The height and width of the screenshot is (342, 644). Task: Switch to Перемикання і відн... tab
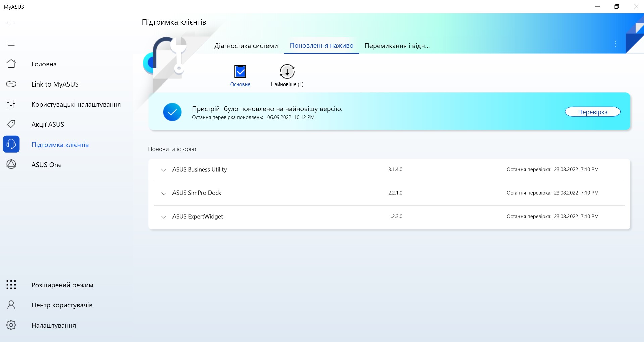(x=397, y=46)
